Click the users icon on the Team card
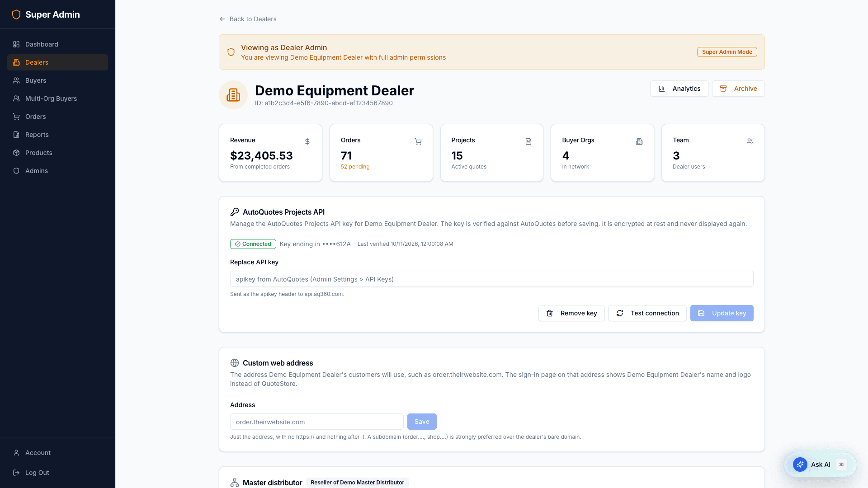The image size is (868, 488). (750, 141)
